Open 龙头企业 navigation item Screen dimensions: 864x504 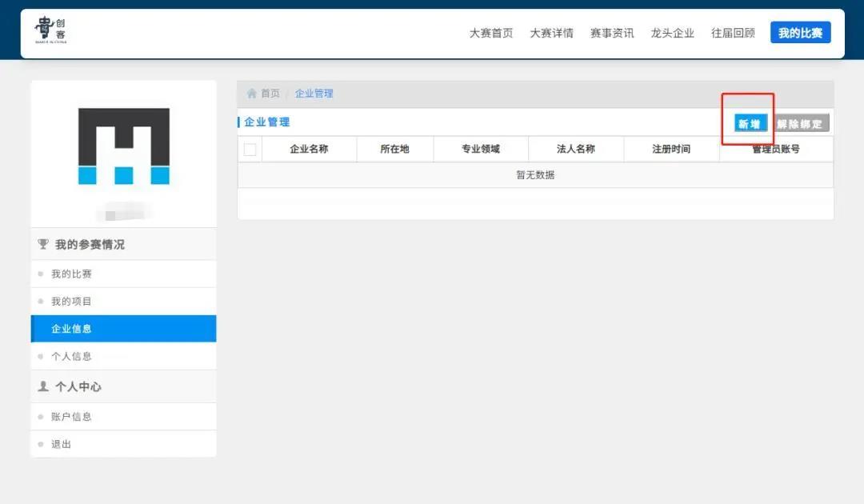[x=673, y=33]
